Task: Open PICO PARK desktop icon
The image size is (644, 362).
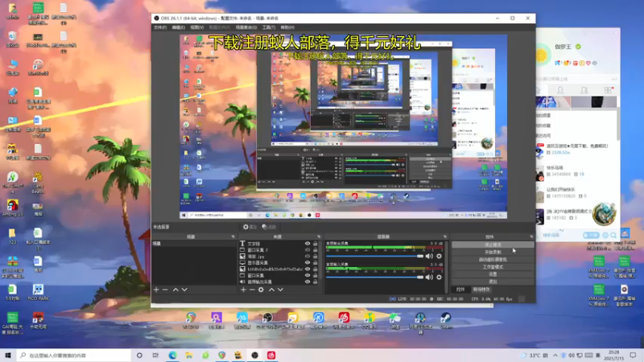Action: (38, 292)
